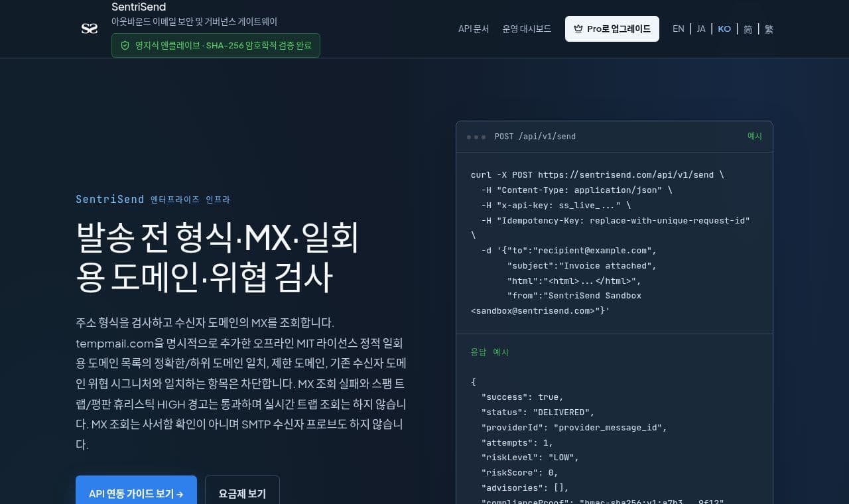
Task: Click the "providerId" response line
Action: point(574,428)
